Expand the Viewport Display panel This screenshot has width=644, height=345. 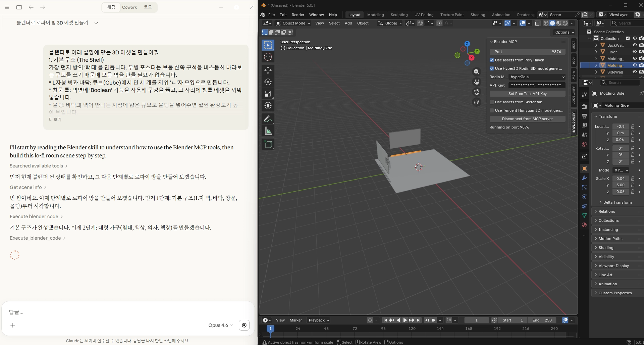(x=613, y=266)
